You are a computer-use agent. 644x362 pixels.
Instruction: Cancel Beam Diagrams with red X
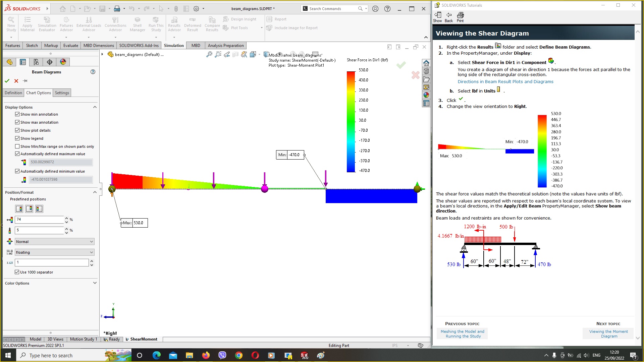[16, 81]
